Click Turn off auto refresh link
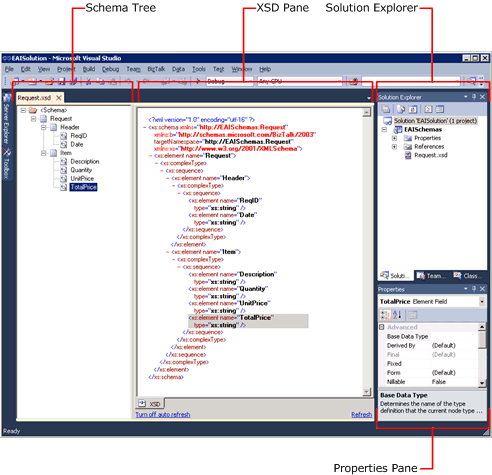Image resolution: width=492 pixels, height=475 pixels. pos(163,415)
